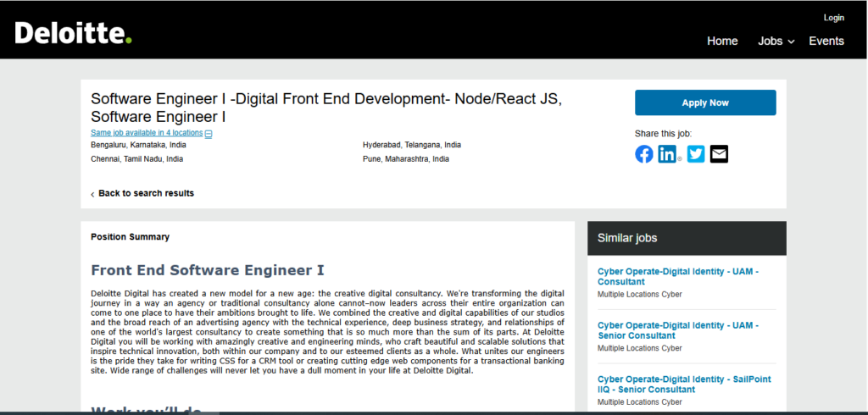Viewport: 868px width, 415px height.
Task: Click 'Pune, Maharashtra, India' location text
Action: 406,159
